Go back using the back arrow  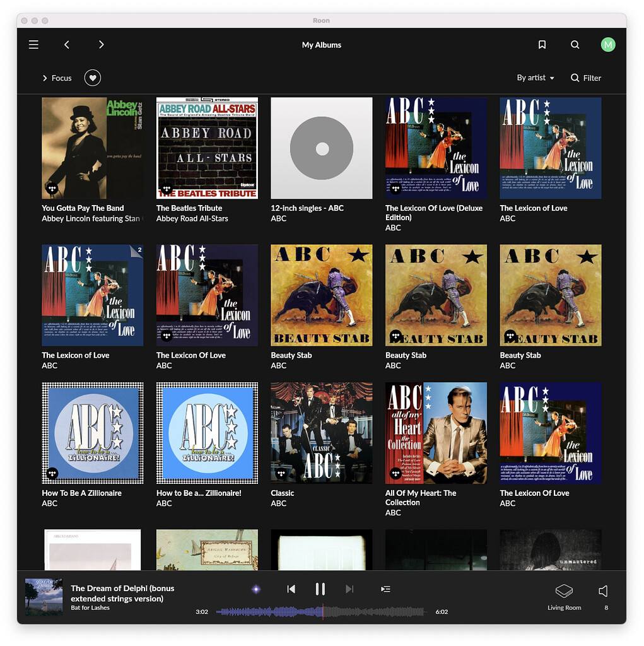pos(67,44)
